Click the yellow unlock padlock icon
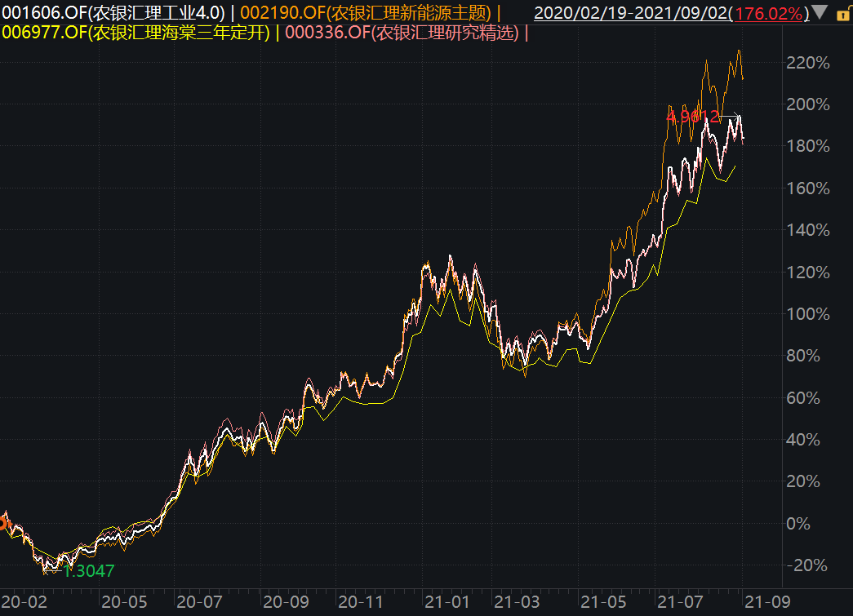The height and width of the screenshot is (616, 853). (x=842, y=15)
